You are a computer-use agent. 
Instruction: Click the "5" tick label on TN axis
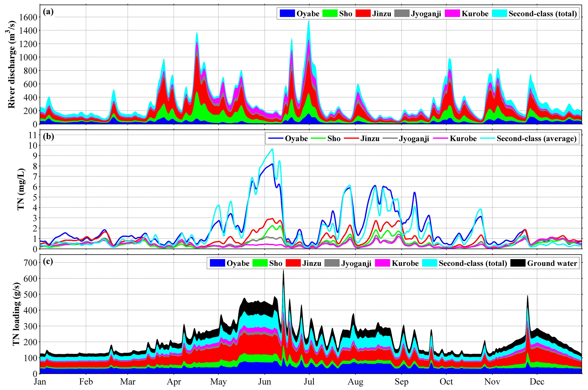(x=35, y=197)
